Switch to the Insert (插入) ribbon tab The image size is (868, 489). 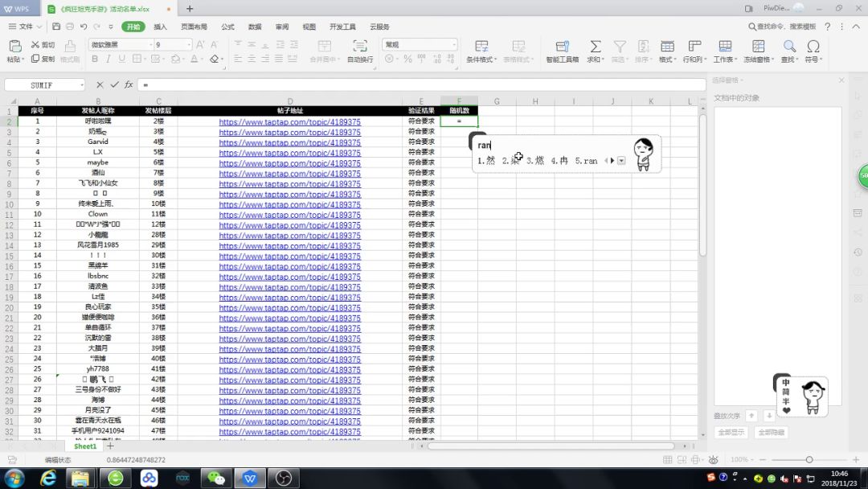coord(161,27)
